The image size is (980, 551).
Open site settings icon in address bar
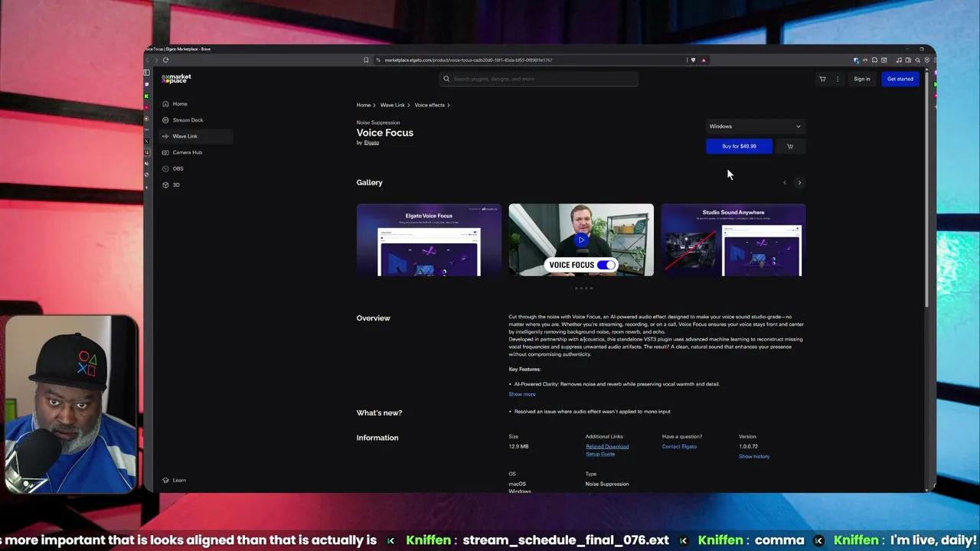coord(378,60)
